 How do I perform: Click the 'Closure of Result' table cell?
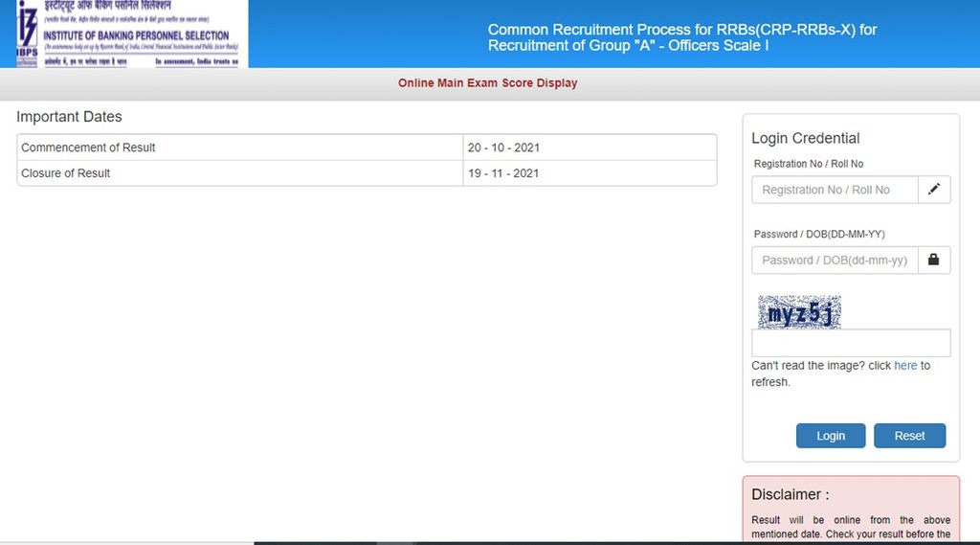(x=240, y=173)
